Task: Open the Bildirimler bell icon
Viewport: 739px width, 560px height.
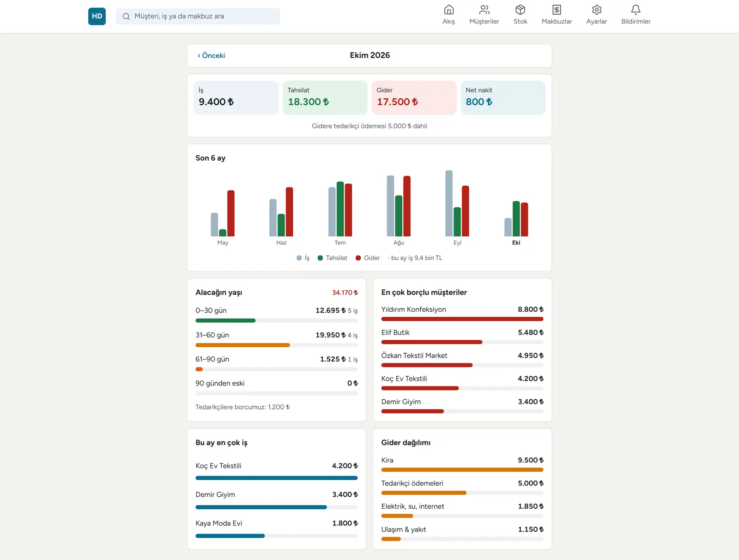Action: 636,10
